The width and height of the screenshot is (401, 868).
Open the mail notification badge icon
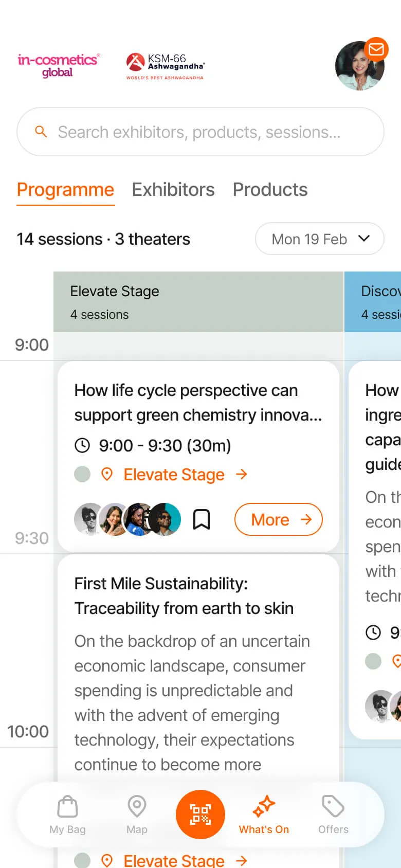(376, 49)
